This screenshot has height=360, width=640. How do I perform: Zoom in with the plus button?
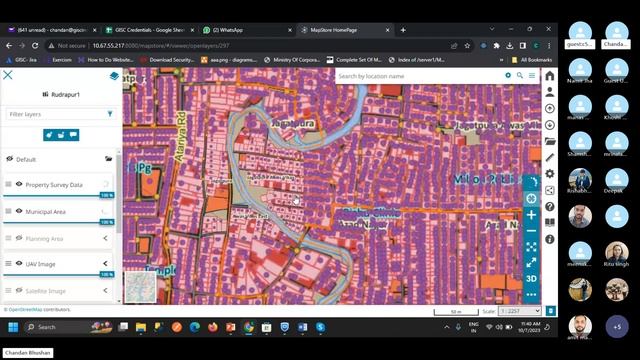531,215
